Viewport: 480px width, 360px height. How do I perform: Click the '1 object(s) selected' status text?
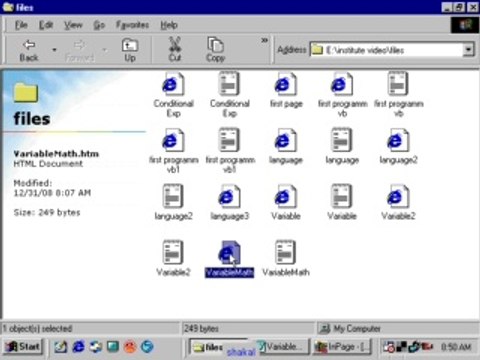[37, 329]
